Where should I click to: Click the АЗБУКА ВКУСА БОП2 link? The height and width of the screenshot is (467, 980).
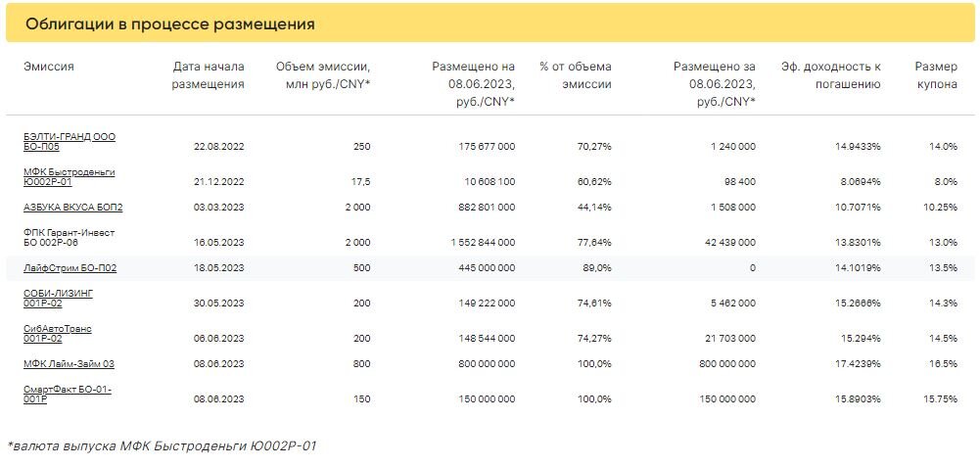point(72,208)
